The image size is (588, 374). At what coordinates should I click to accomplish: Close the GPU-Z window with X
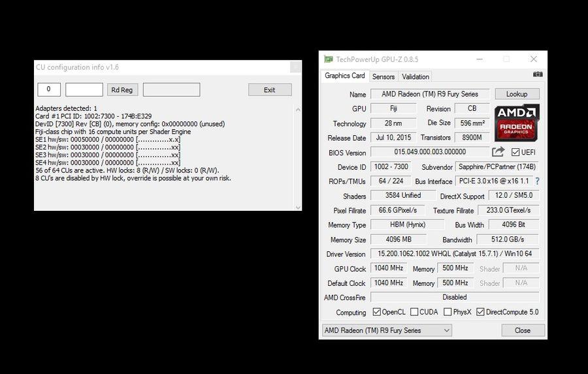coord(534,59)
